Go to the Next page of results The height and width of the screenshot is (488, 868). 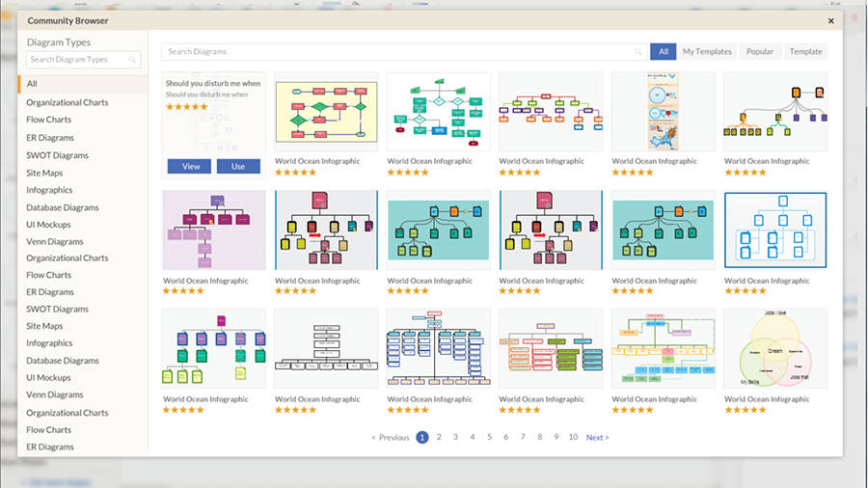[597, 437]
